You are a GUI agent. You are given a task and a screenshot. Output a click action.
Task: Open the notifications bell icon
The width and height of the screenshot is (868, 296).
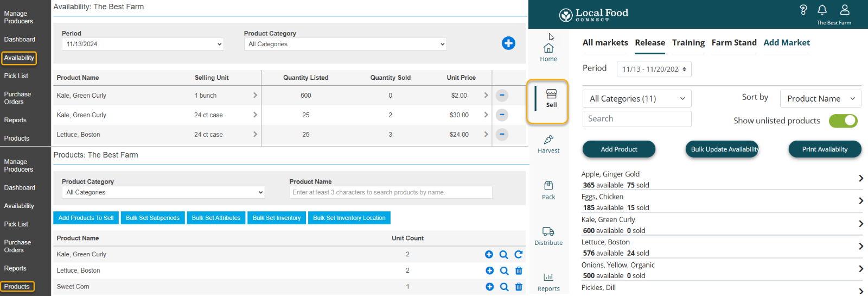(822, 10)
